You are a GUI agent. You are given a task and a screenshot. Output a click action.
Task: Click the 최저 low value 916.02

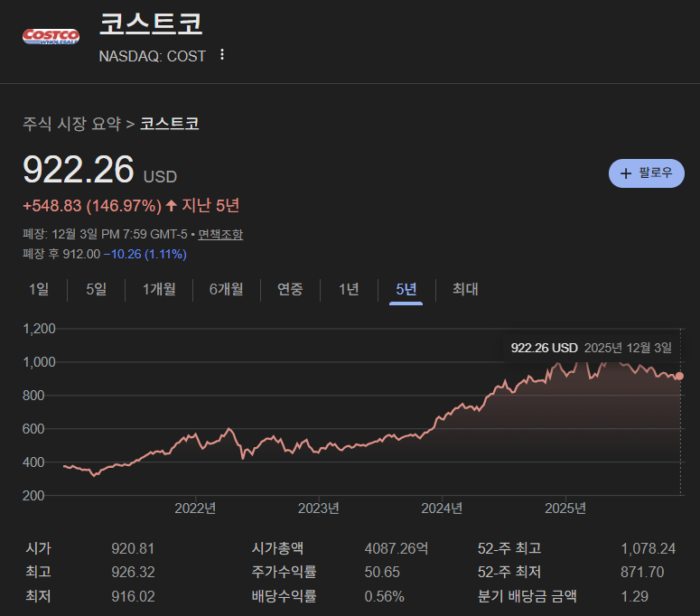133,596
